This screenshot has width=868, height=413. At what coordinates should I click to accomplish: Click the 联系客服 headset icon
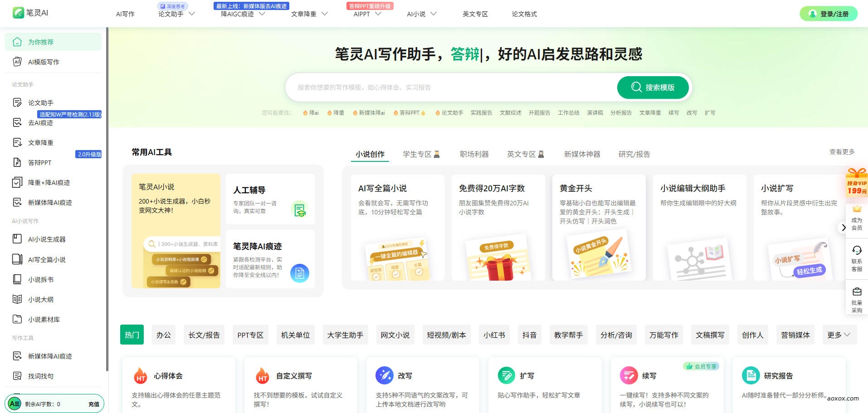click(x=856, y=250)
